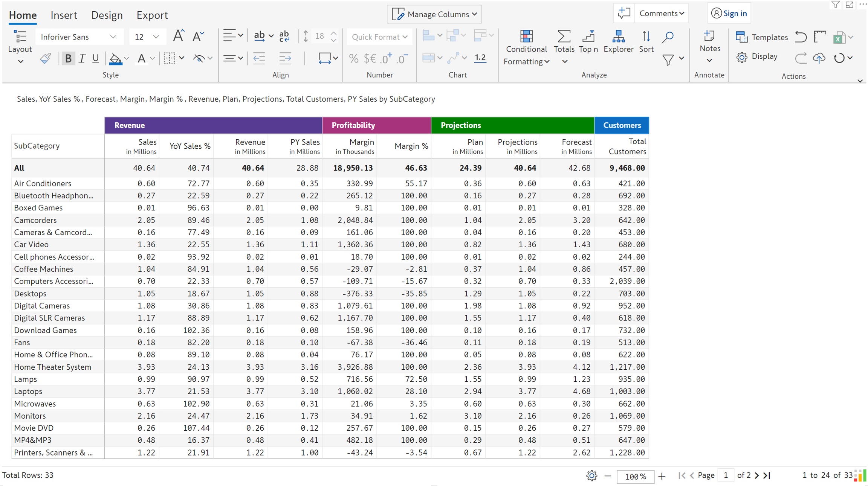Viewport: 868px width, 486px height.
Task: Click the page number input field
Action: point(725,475)
